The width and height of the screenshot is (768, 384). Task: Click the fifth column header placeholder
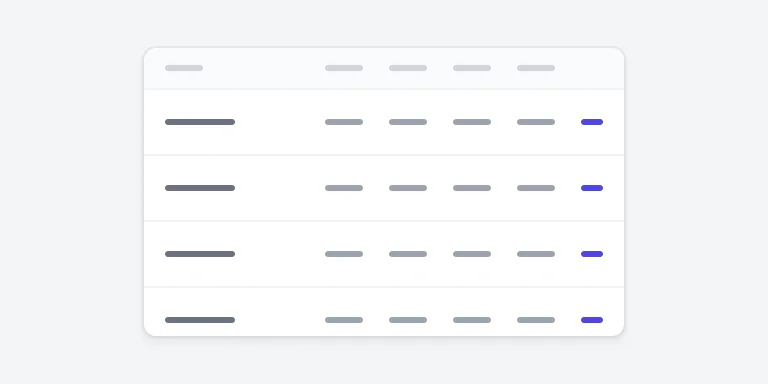pyautogui.click(x=536, y=68)
